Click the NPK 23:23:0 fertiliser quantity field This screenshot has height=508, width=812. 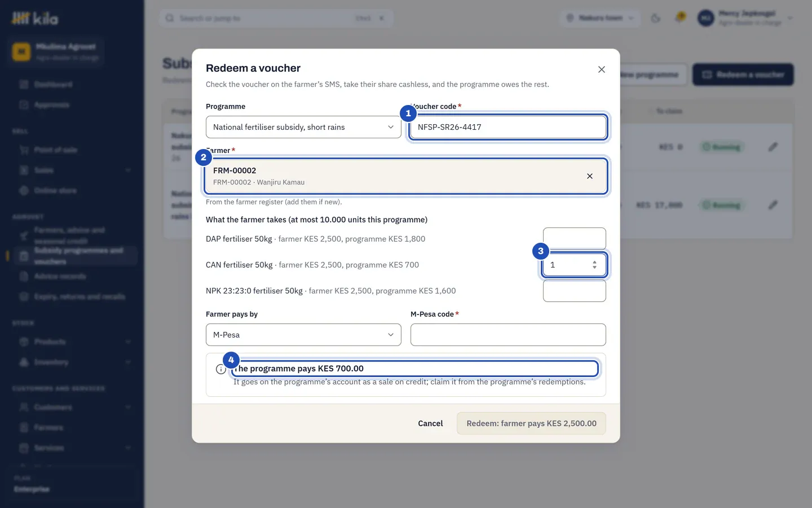[575, 291]
